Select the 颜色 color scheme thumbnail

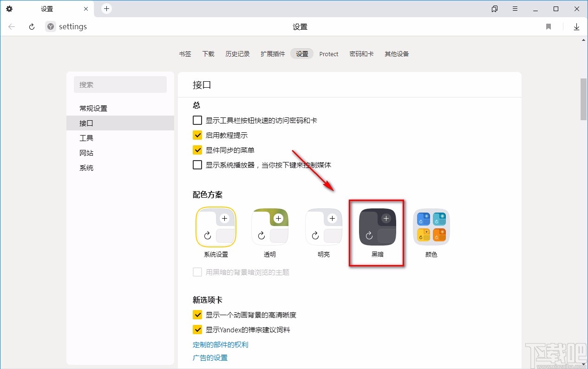(x=431, y=227)
